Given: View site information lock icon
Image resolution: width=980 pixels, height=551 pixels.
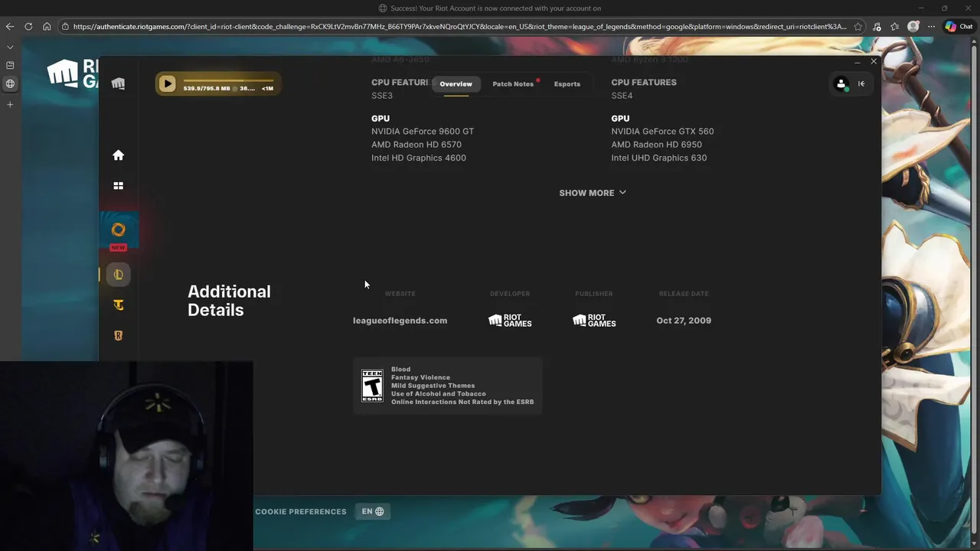Looking at the screenshot, I should 66,27.
